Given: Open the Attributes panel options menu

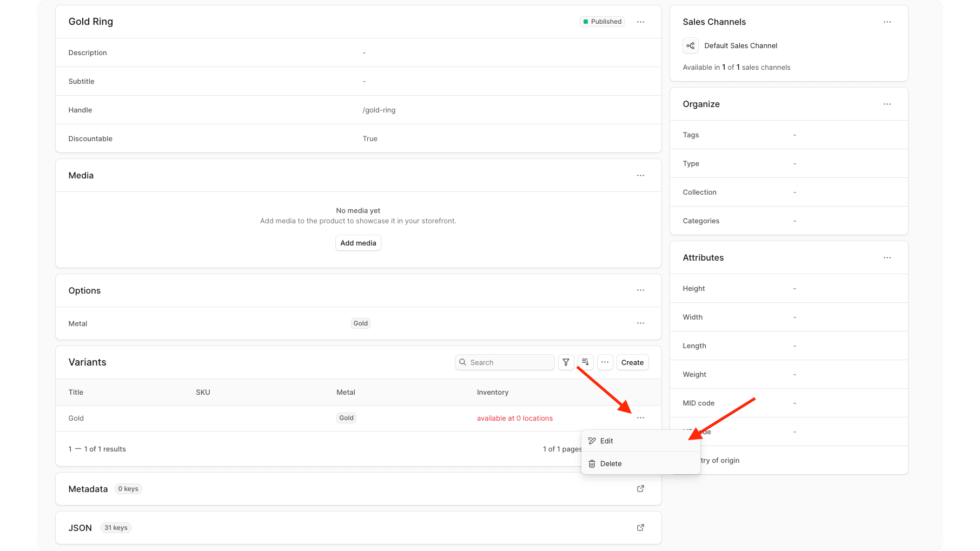Looking at the screenshot, I should tap(887, 257).
